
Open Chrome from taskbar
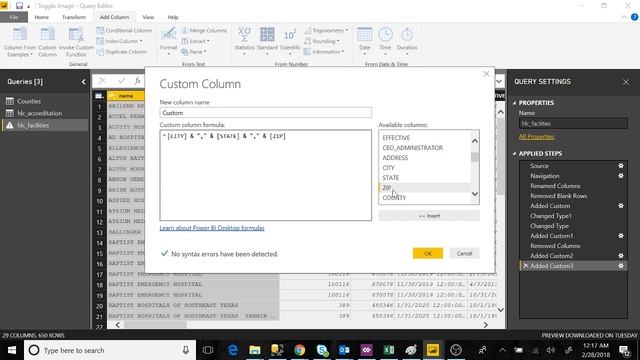pos(300,350)
